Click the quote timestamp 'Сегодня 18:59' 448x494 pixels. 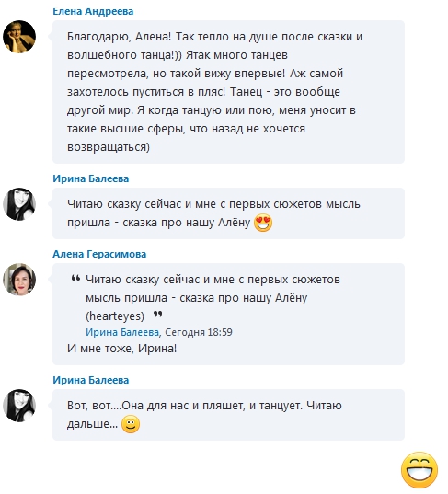pos(199,332)
